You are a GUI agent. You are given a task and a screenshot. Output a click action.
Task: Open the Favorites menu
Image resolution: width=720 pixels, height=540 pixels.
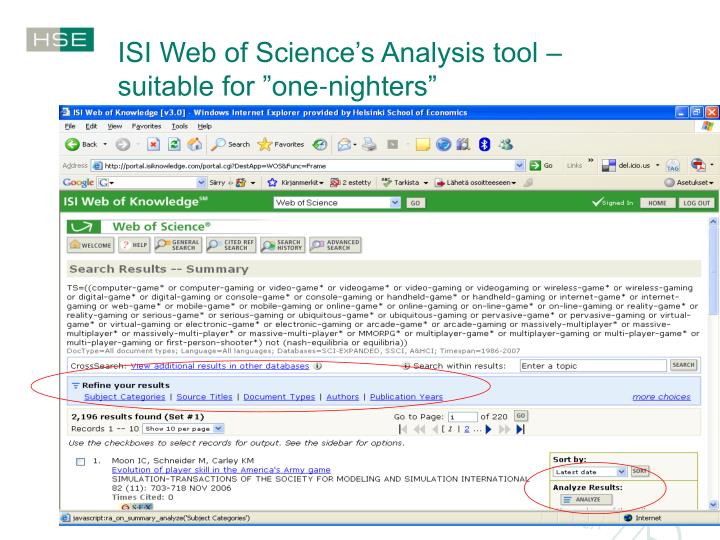(146, 126)
